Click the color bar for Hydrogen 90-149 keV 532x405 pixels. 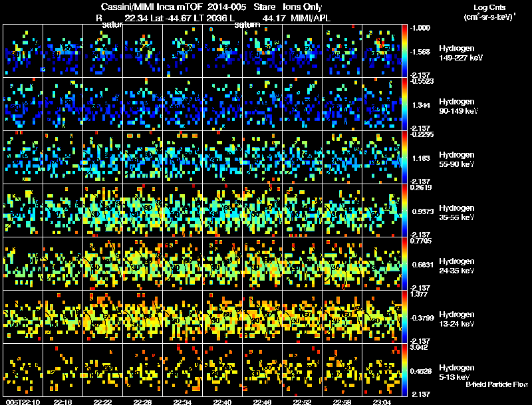405,104
